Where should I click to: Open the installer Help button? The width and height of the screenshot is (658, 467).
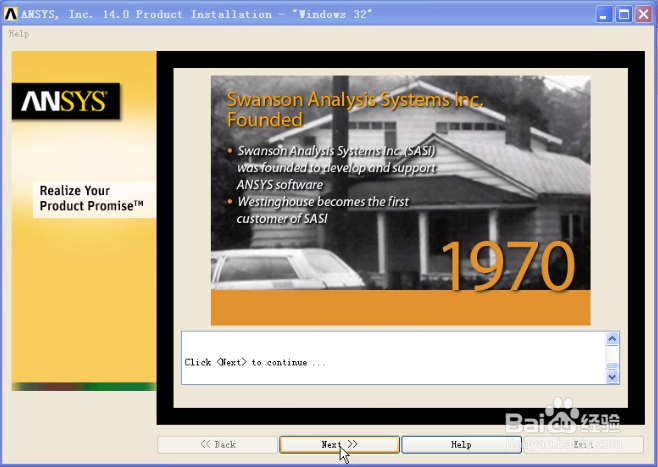461,444
